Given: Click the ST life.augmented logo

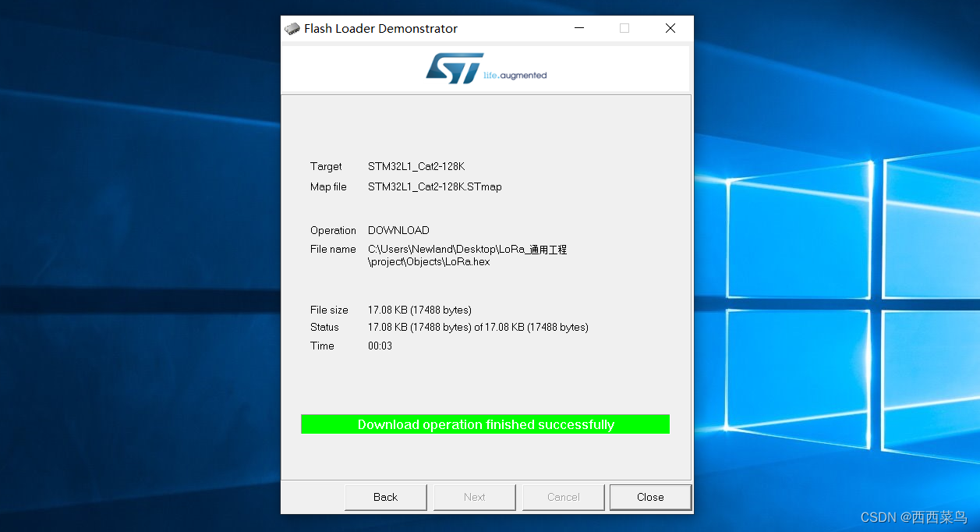Looking at the screenshot, I should point(486,69).
